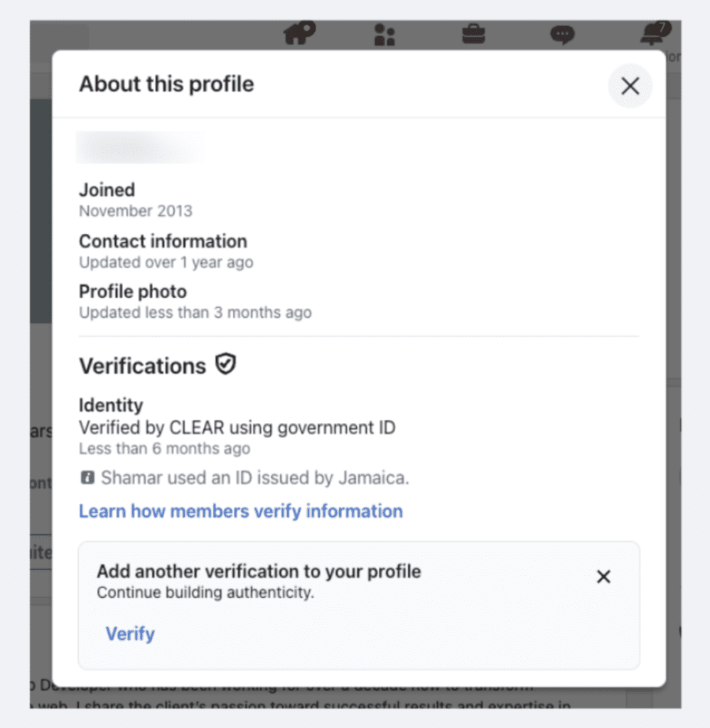This screenshot has height=728, width=710.
Task: Dismiss the Add another verification card
Action: 603,577
